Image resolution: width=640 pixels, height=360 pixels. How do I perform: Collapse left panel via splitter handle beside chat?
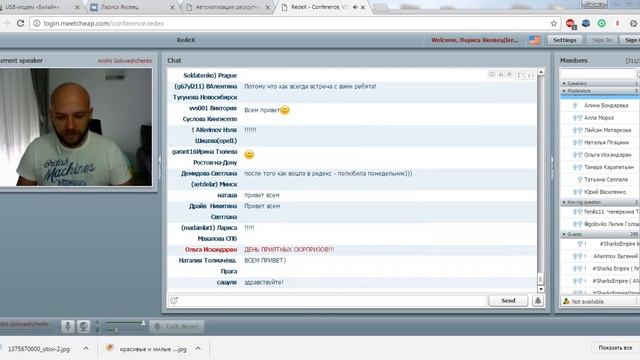pyautogui.click(x=160, y=167)
